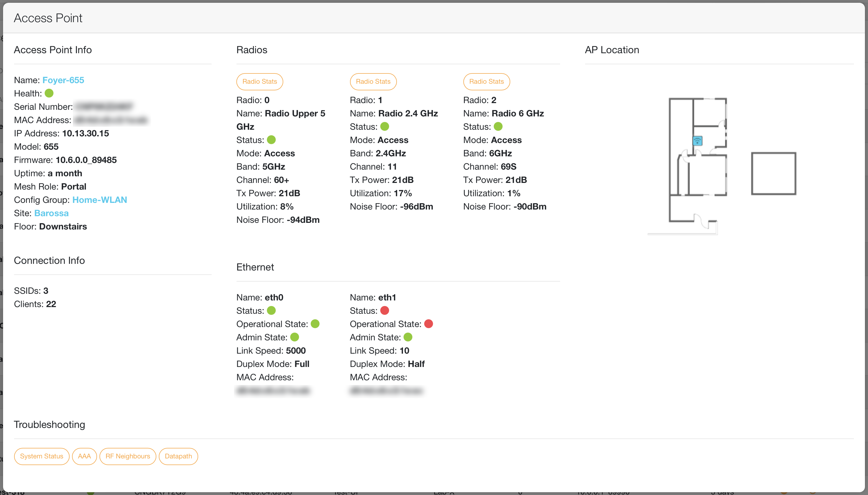
Task: Select the SSIDs count 3
Action: pos(46,291)
